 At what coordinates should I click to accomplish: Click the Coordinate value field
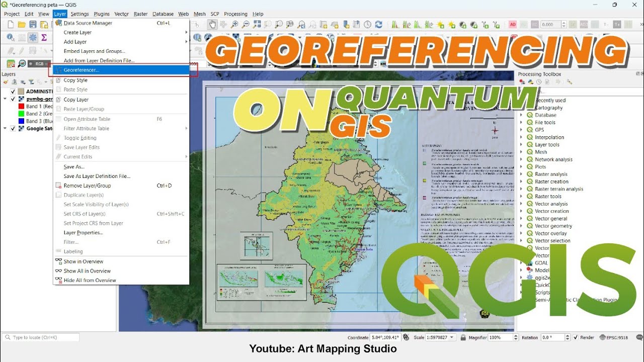385,337
